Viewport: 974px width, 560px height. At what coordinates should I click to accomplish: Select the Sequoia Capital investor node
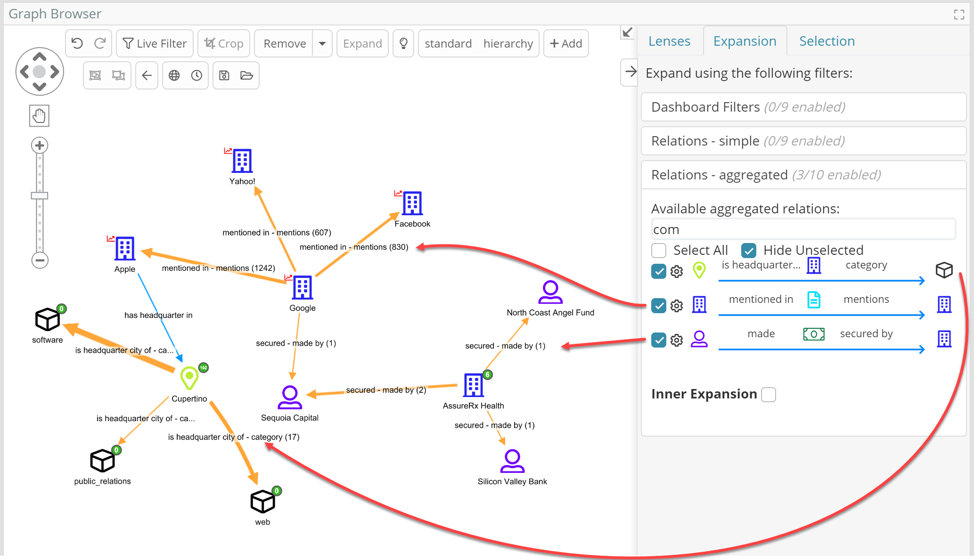pos(290,398)
